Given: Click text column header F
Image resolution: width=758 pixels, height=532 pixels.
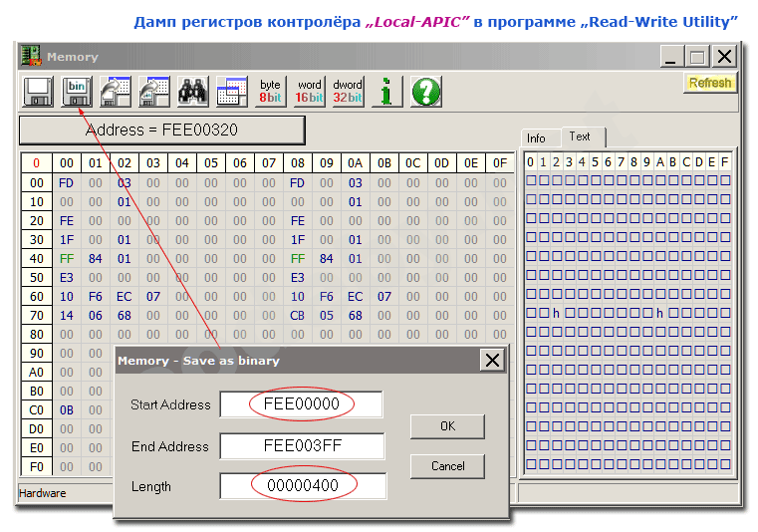Looking at the screenshot, I should click(724, 162).
